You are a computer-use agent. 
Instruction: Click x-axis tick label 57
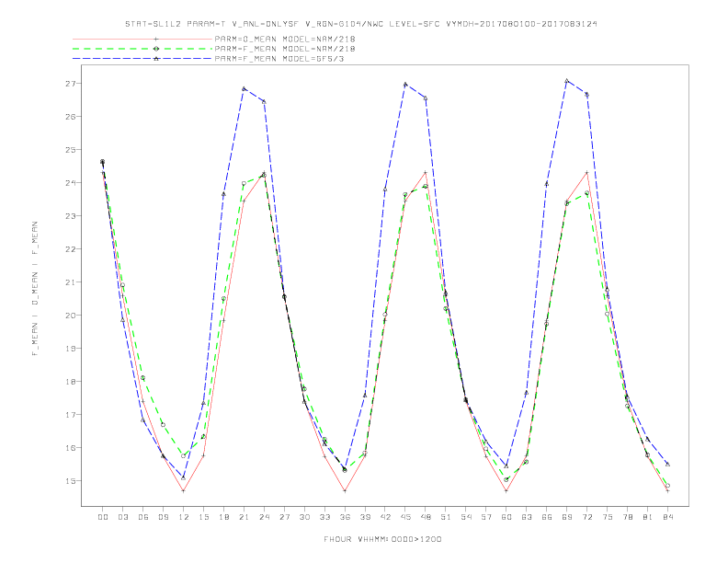pyautogui.click(x=486, y=517)
